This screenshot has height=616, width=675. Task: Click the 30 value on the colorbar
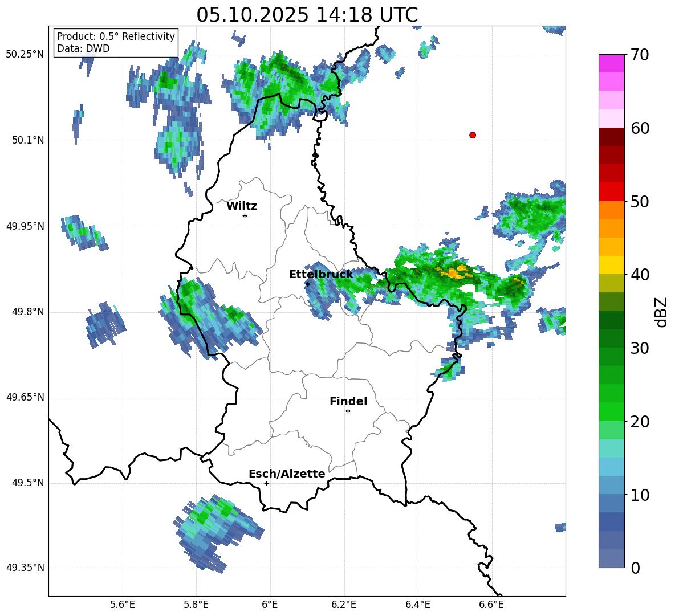click(640, 348)
